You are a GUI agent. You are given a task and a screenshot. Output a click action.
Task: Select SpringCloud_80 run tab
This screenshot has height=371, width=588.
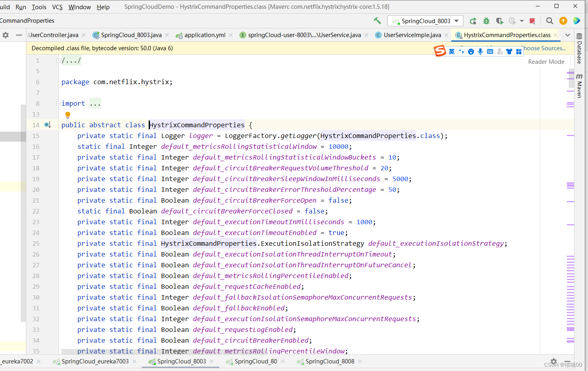[256, 361]
